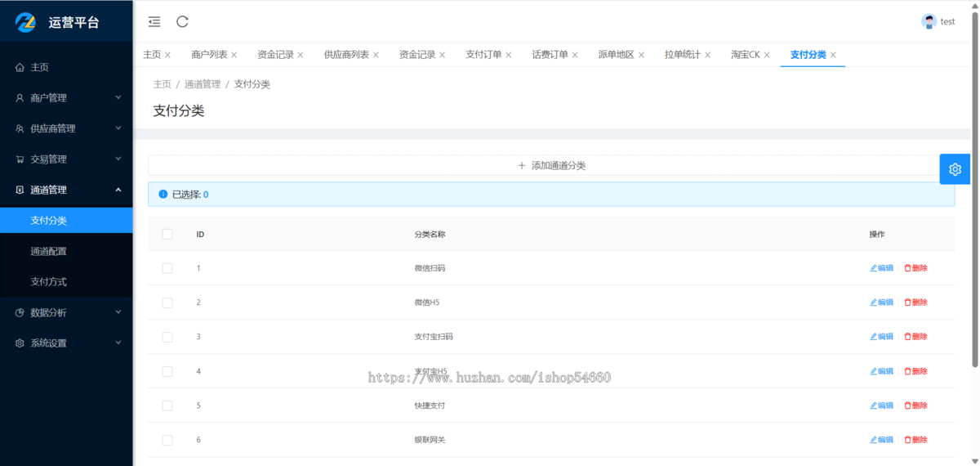Close the 派单地区 tab

pos(641,55)
